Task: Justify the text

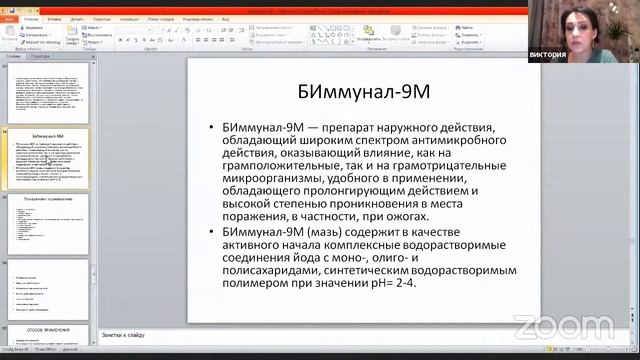Action: click(222, 40)
